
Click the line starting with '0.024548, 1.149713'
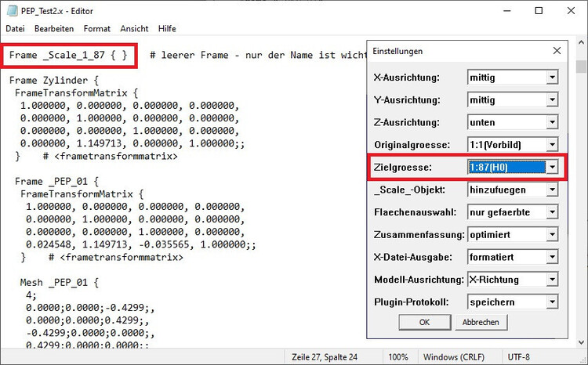pos(140,244)
